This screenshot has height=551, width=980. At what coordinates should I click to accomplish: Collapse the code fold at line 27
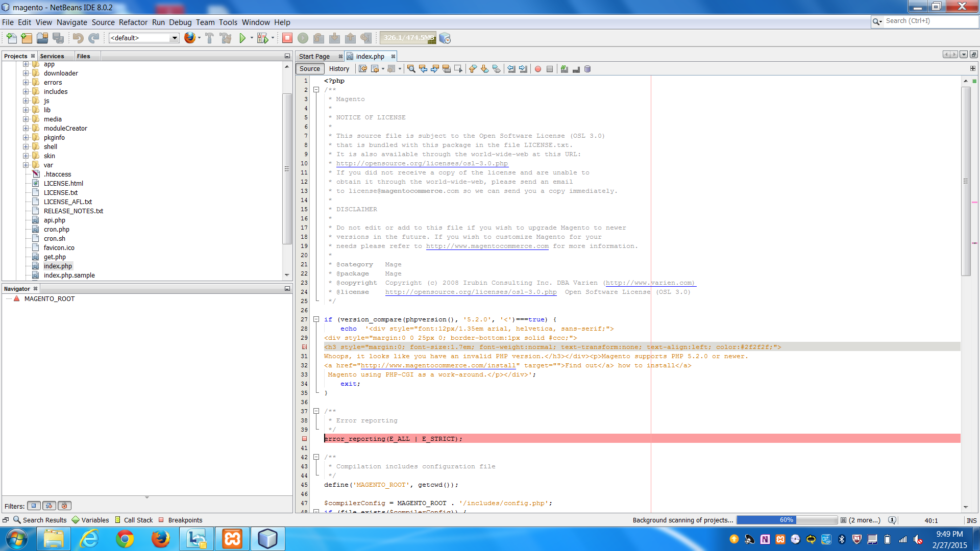click(x=316, y=319)
